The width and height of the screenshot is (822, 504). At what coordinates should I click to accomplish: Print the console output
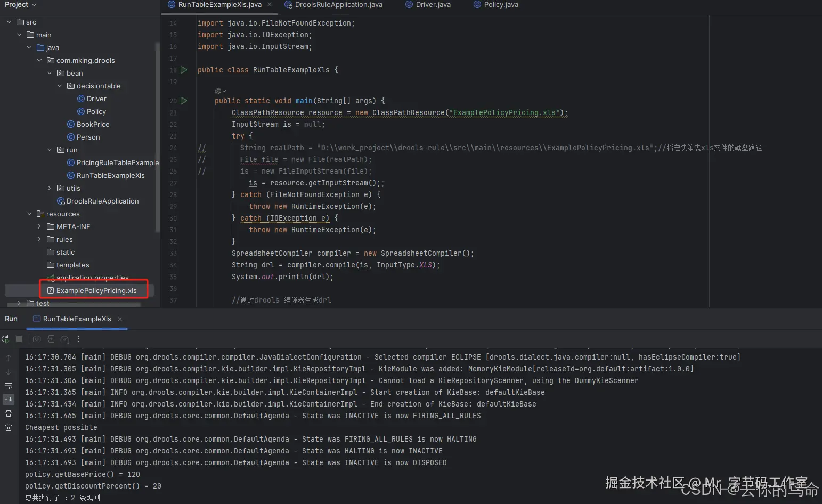[x=9, y=413]
